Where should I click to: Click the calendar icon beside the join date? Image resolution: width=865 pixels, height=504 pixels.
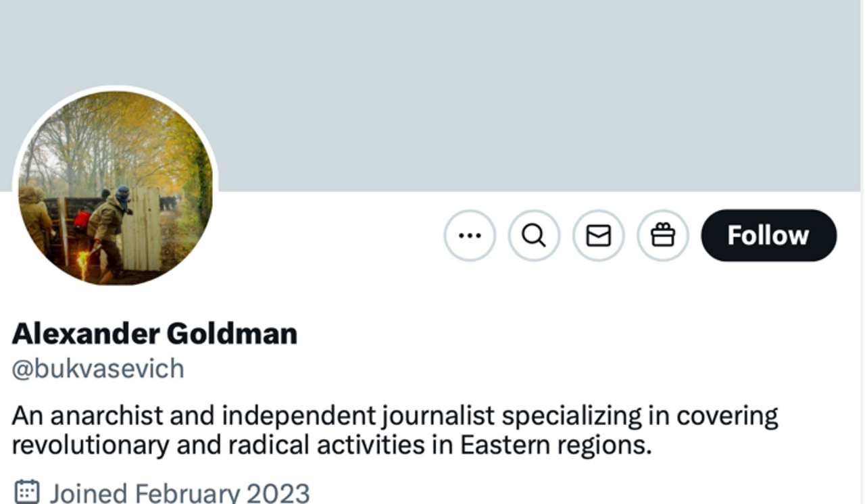(x=27, y=492)
